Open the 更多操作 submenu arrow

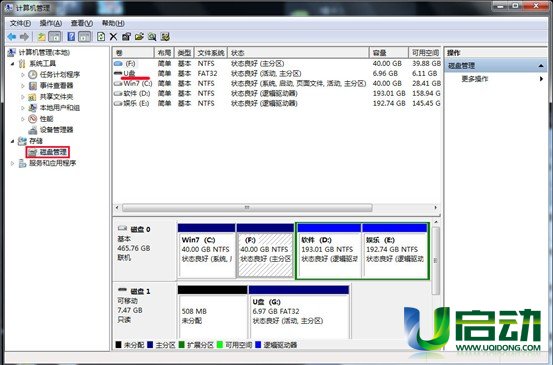(x=541, y=79)
